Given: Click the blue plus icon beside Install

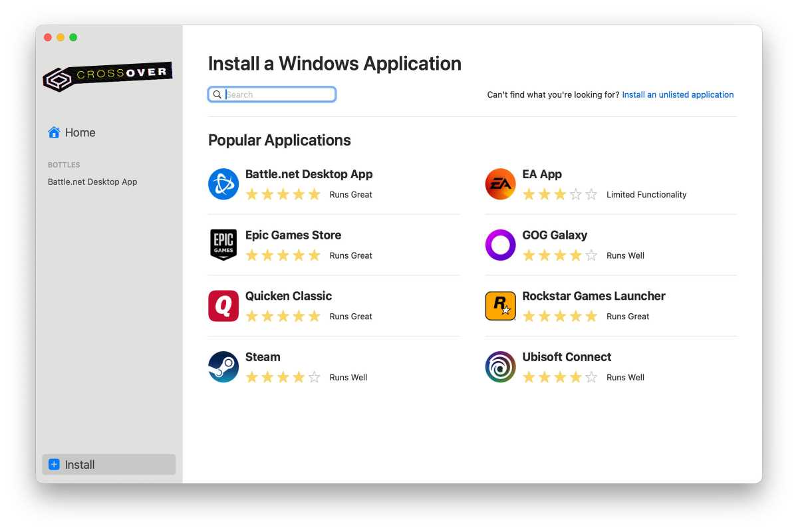Looking at the screenshot, I should tap(55, 465).
